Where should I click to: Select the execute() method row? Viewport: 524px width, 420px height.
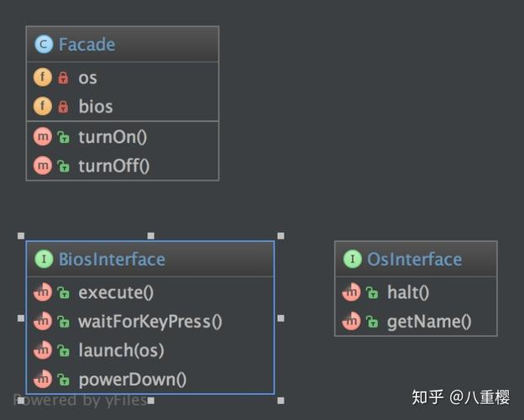point(150,292)
